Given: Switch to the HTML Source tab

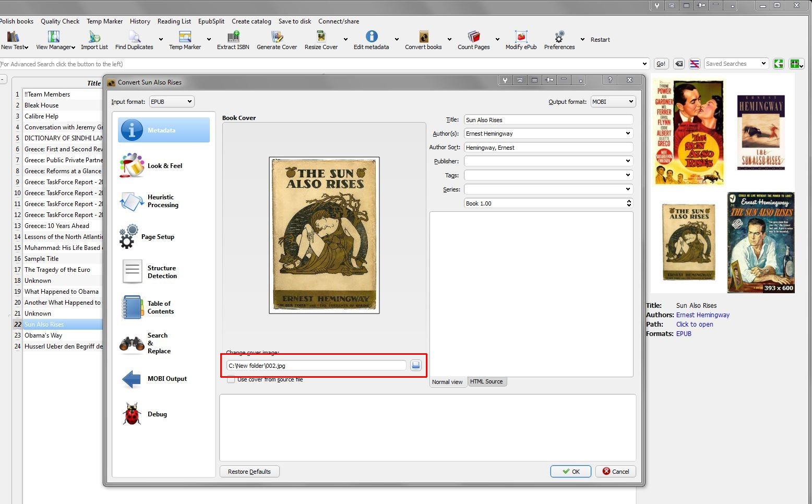Looking at the screenshot, I should (486, 381).
